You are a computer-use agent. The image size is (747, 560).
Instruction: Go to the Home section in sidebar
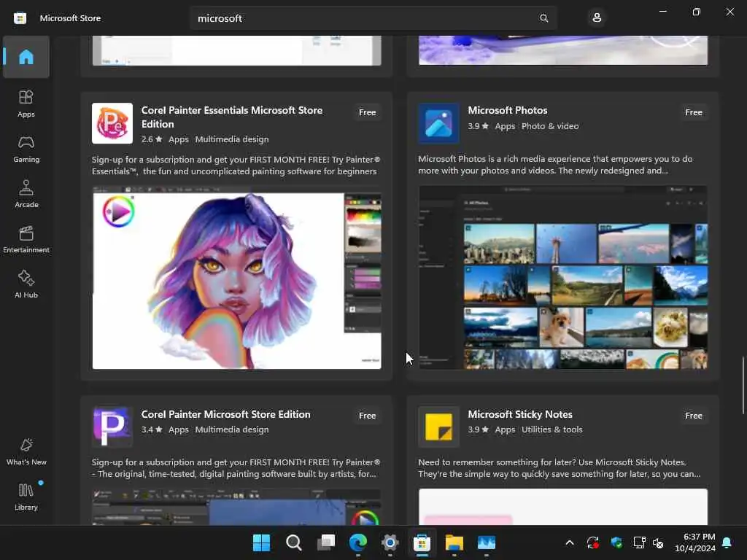point(26,57)
